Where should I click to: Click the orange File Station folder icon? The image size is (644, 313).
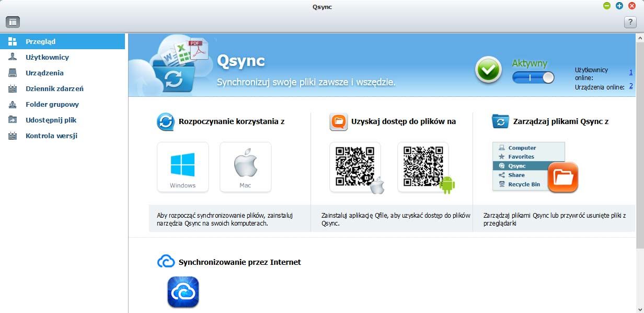click(563, 177)
